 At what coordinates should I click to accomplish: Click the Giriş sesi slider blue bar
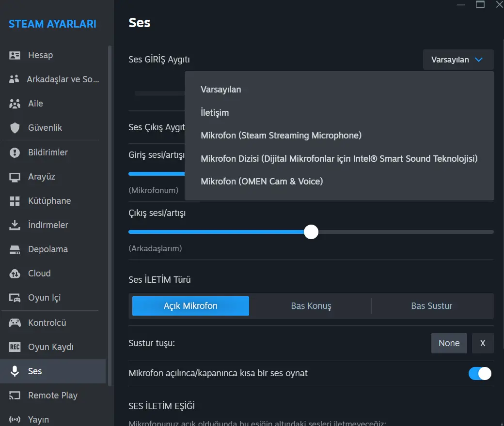click(x=157, y=174)
